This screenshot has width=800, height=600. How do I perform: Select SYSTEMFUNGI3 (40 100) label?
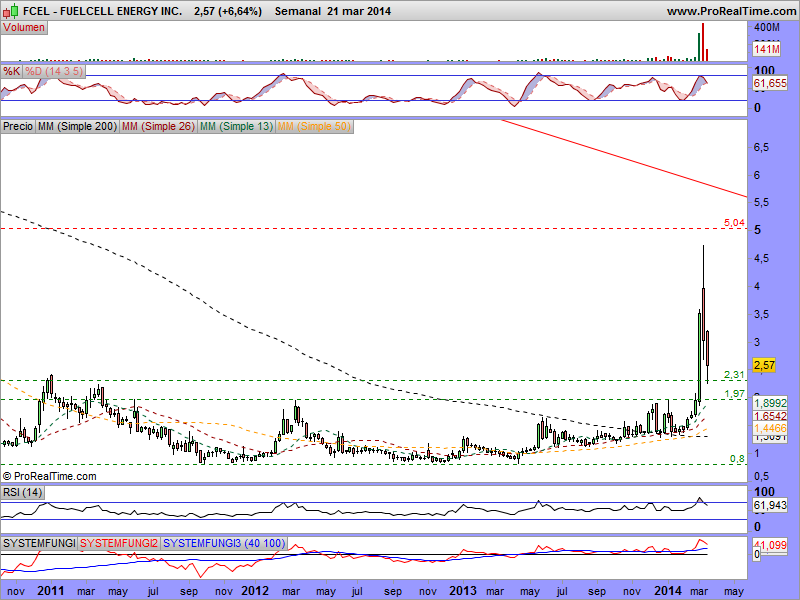(224, 543)
